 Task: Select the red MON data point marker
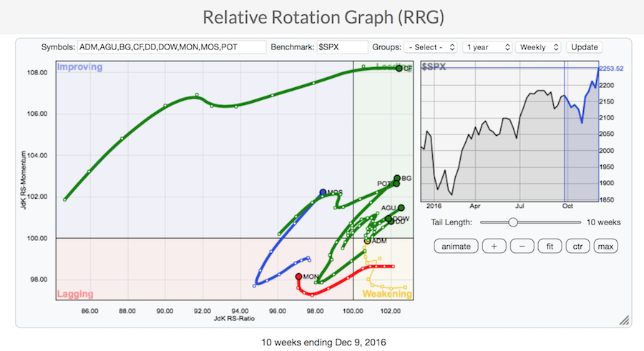298,277
